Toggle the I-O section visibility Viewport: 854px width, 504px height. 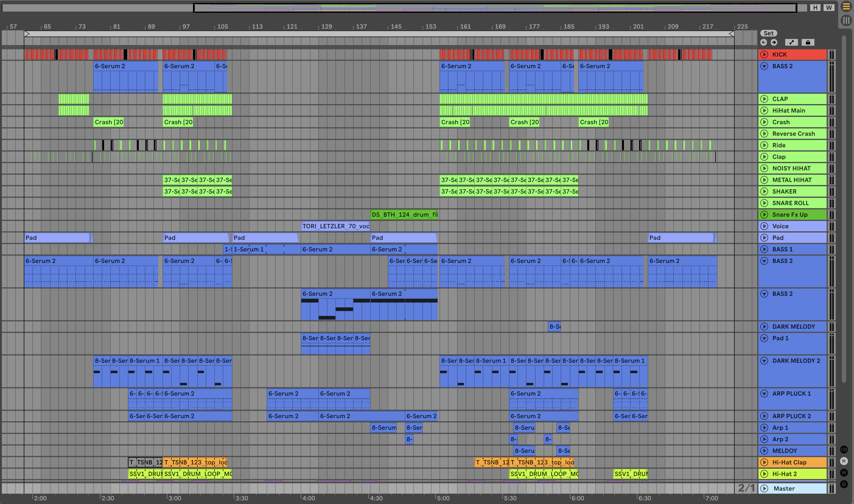pyautogui.click(x=844, y=449)
